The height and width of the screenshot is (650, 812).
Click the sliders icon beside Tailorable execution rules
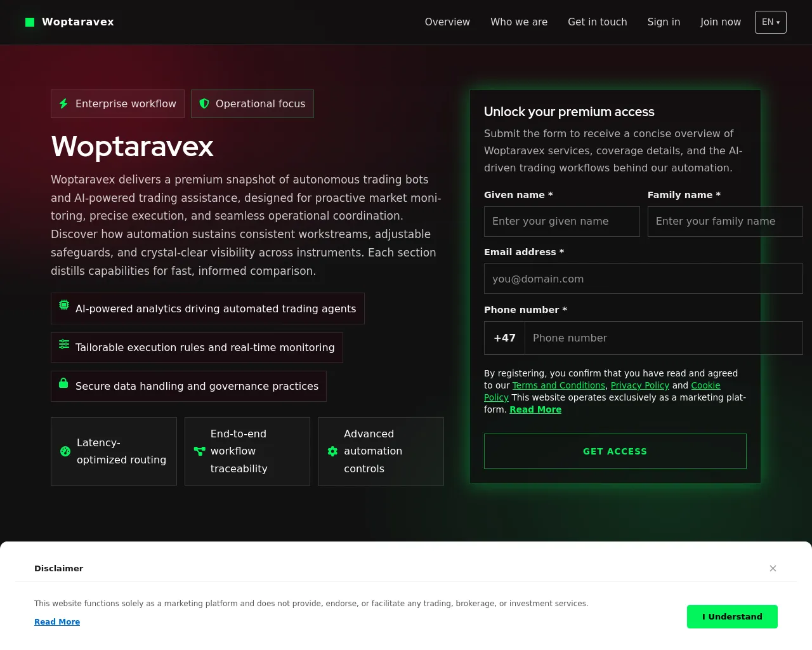coord(64,344)
